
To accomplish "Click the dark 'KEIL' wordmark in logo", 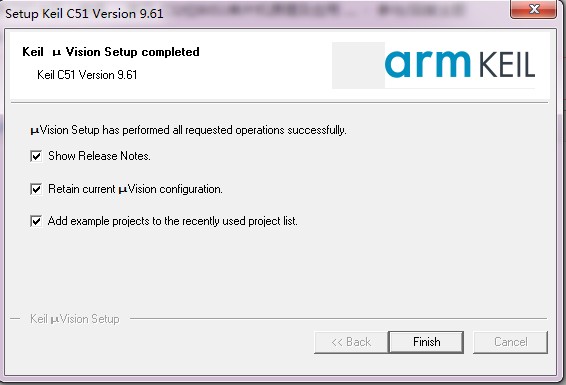I will [x=507, y=65].
